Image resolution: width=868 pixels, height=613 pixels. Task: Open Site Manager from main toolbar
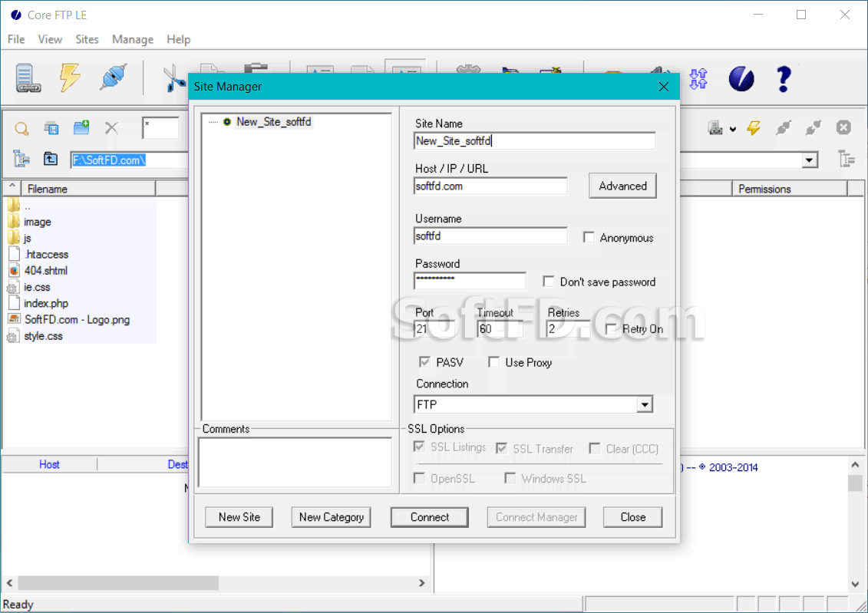(28, 78)
